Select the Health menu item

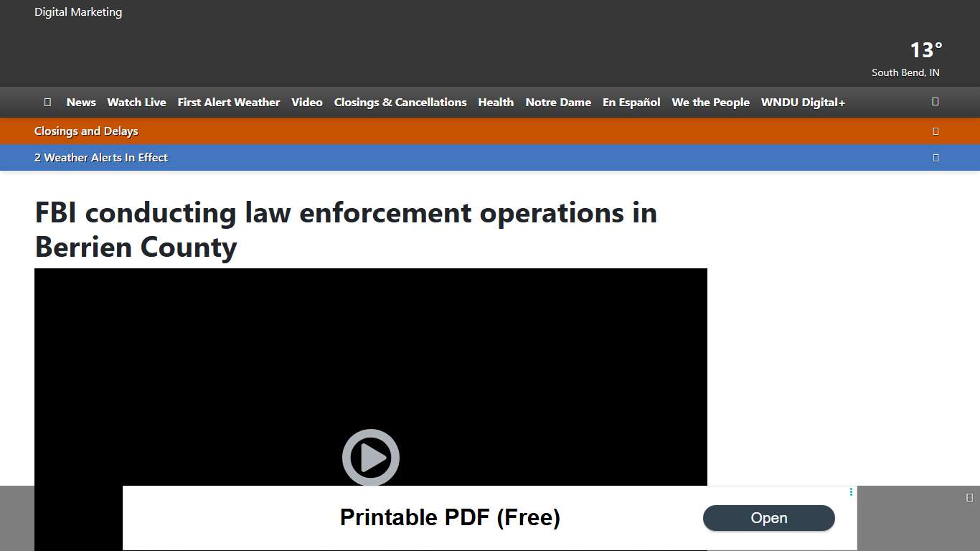(496, 102)
